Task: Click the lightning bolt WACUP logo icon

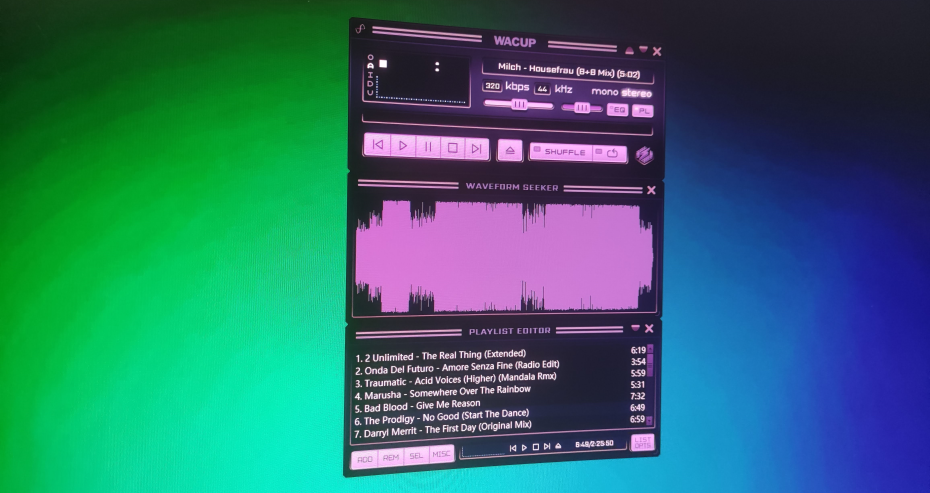Action: (644, 155)
